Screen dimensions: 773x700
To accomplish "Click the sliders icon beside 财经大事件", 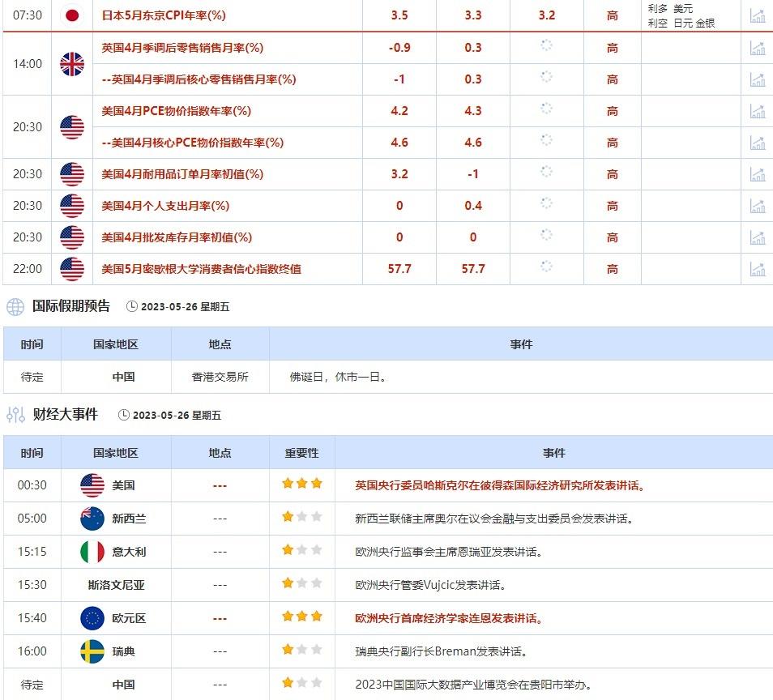I will tap(15, 415).
